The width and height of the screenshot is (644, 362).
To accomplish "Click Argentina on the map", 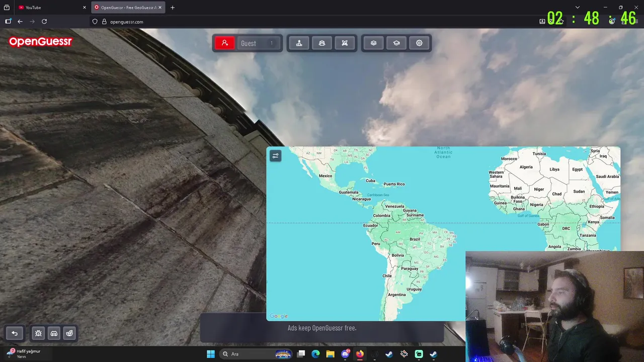I will (396, 295).
